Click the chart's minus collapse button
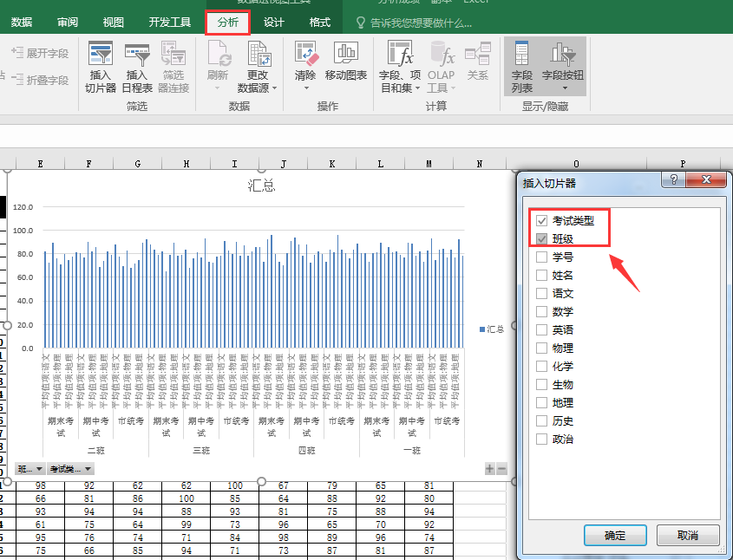Viewport: 733px width, 560px height. coord(501,468)
